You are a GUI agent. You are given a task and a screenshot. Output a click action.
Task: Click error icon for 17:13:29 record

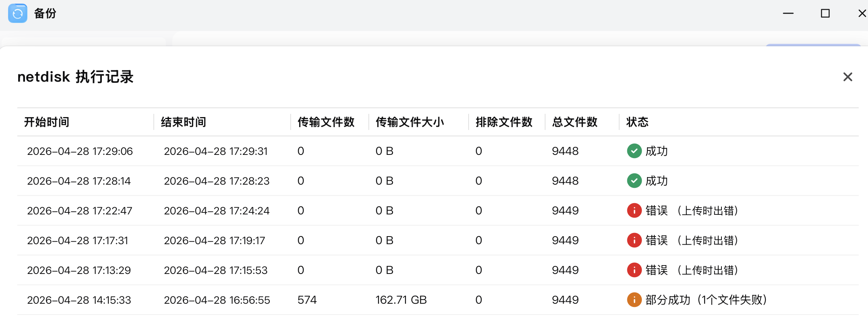tap(634, 270)
